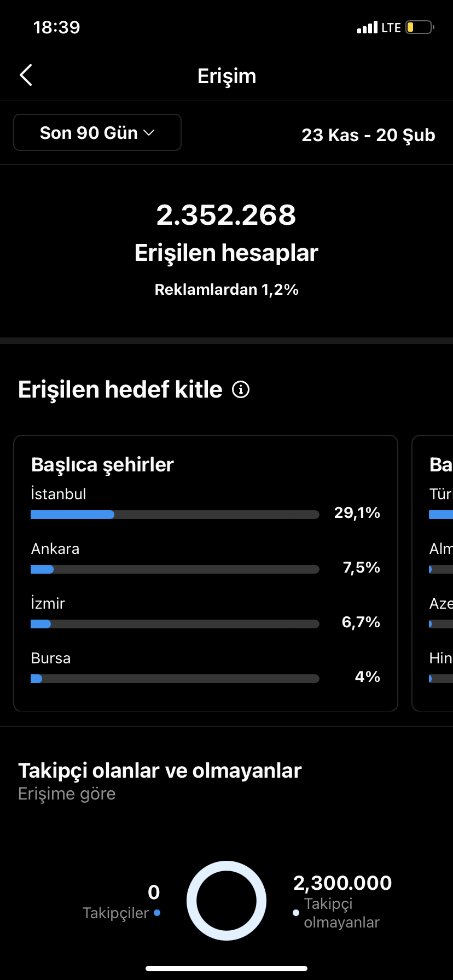
Task: Select the 23 Kas - 20 Şub date range
Action: [x=368, y=135]
